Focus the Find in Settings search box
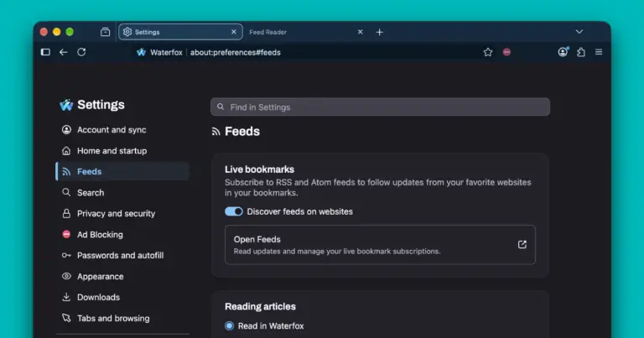Image resolution: width=644 pixels, height=338 pixels. (x=381, y=107)
